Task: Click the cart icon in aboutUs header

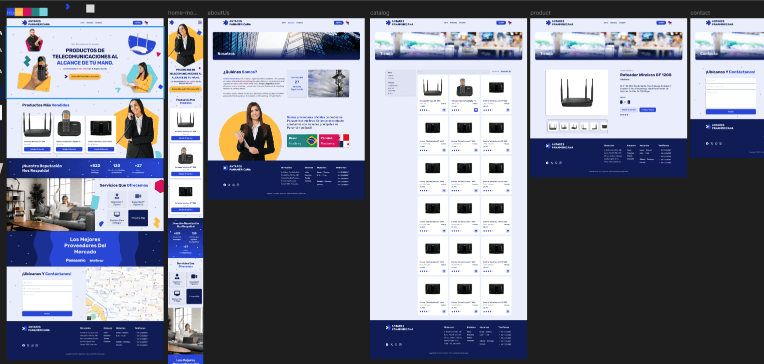Action: (x=346, y=22)
